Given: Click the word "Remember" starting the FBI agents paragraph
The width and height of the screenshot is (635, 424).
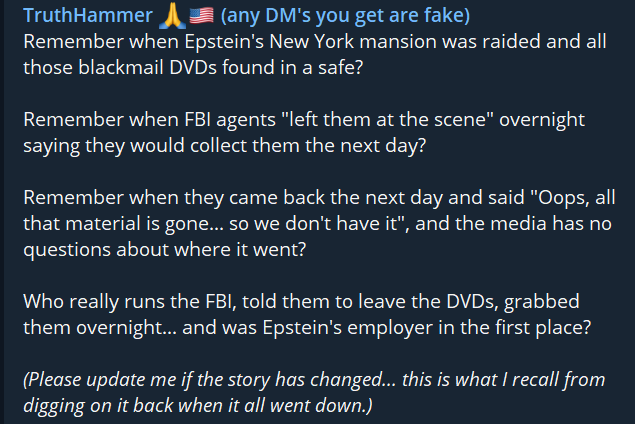Looking at the screenshot, I should tap(73, 119).
